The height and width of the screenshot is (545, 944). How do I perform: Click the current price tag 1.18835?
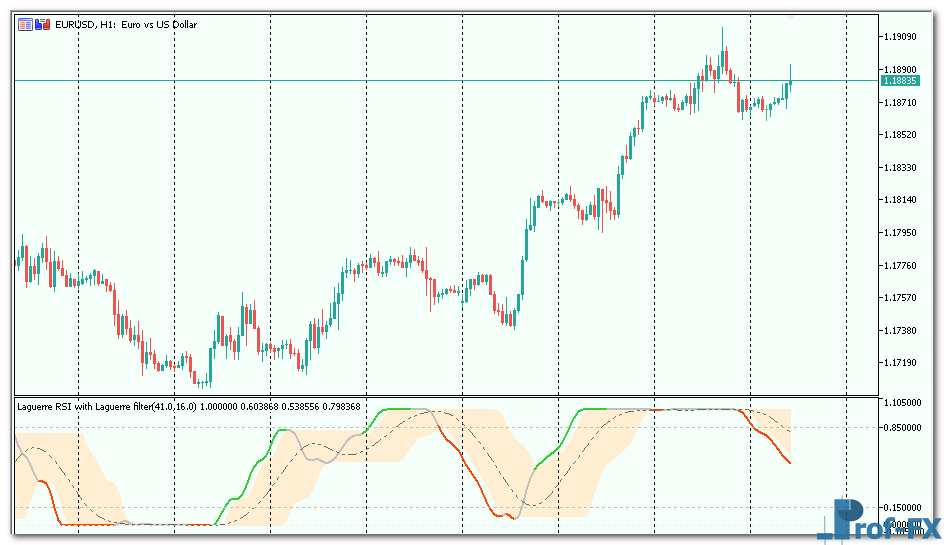[900, 80]
